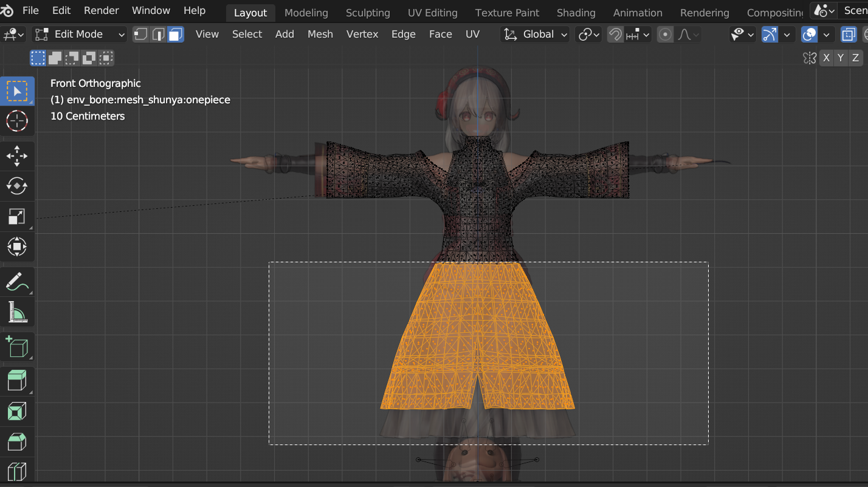The image size is (868, 487).
Task: Switch to face select mode
Action: click(x=176, y=35)
